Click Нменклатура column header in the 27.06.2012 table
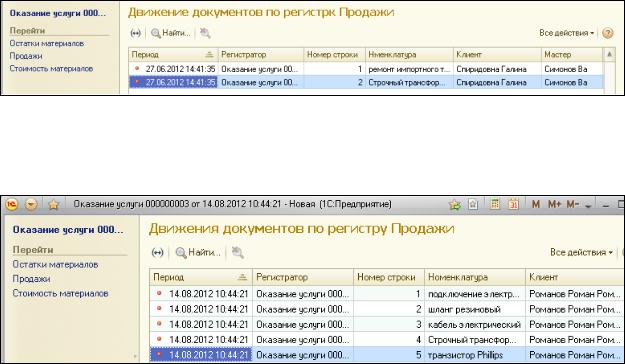The image size is (625, 364). [x=409, y=54]
